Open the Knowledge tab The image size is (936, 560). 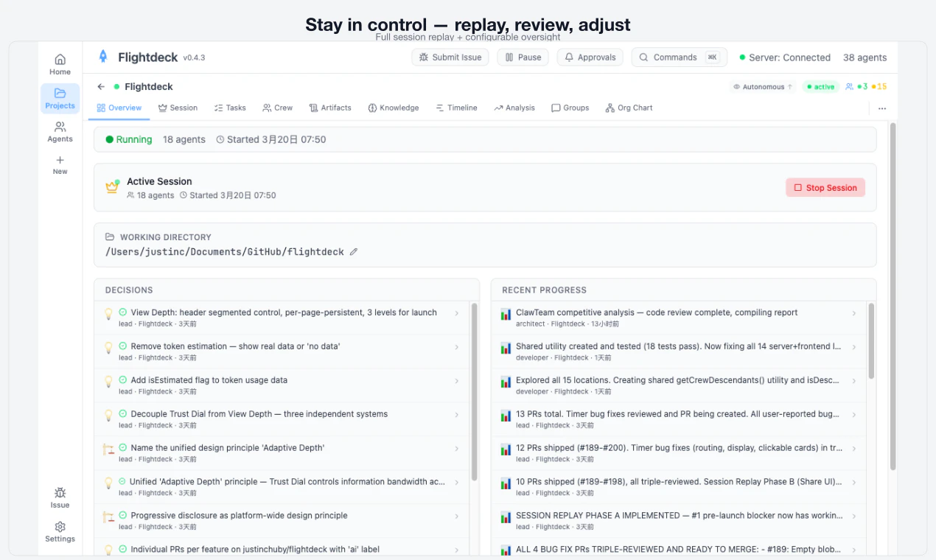pyautogui.click(x=394, y=108)
